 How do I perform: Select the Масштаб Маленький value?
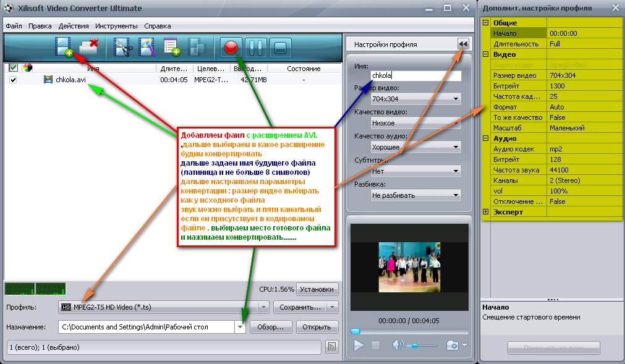coord(584,128)
